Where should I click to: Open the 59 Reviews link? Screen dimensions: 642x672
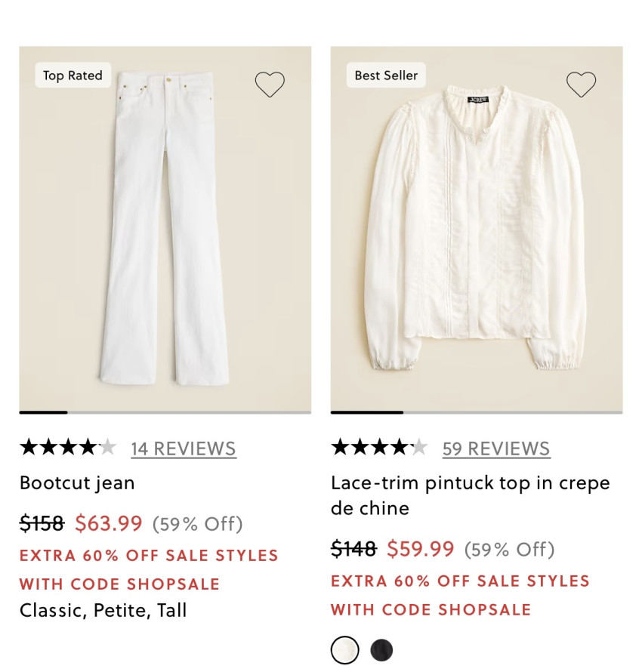pyautogui.click(x=496, y=449)
